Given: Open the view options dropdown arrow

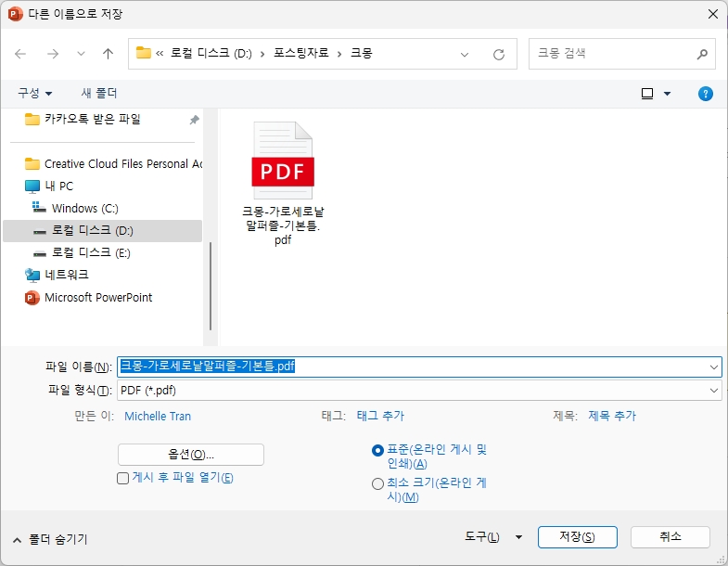Looking at the screenshot, I should click(667, 94).
